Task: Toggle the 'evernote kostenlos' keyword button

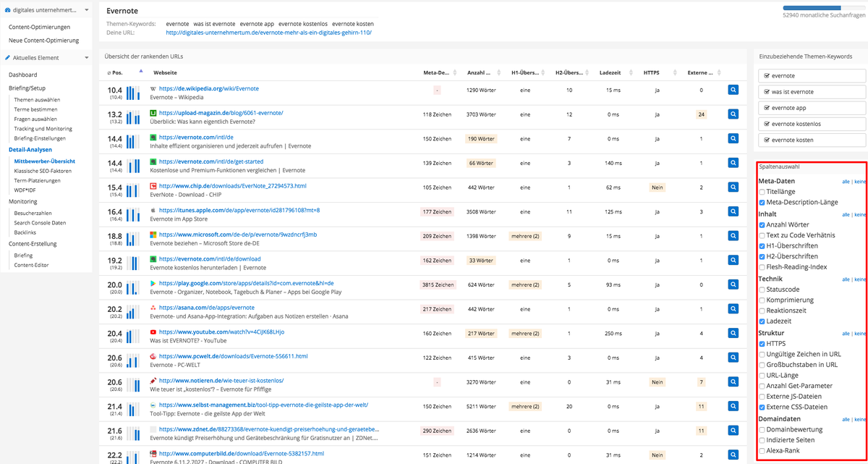Action: click(812, 124)
